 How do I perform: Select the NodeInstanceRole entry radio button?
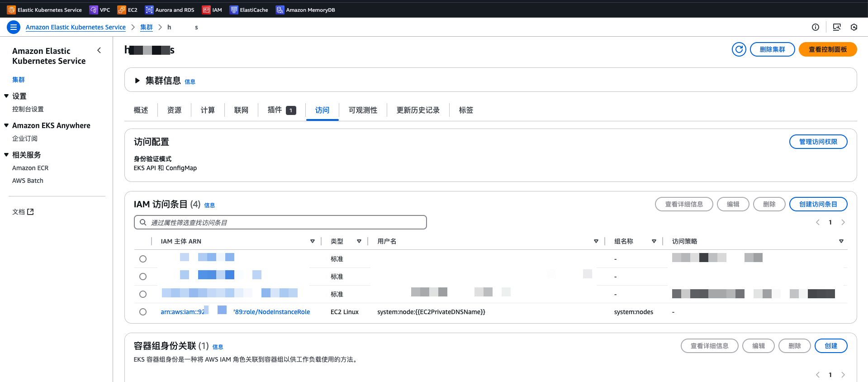click(143, 312)
